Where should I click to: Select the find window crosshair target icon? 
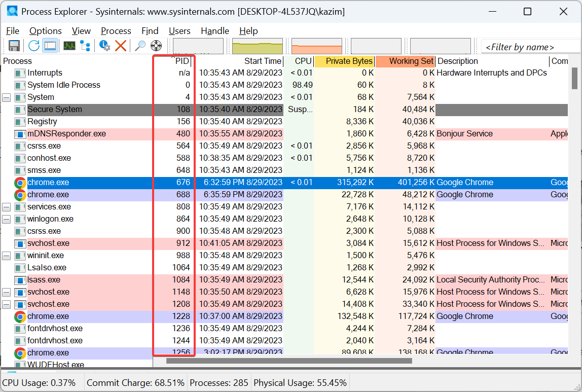tap(156, 46)
